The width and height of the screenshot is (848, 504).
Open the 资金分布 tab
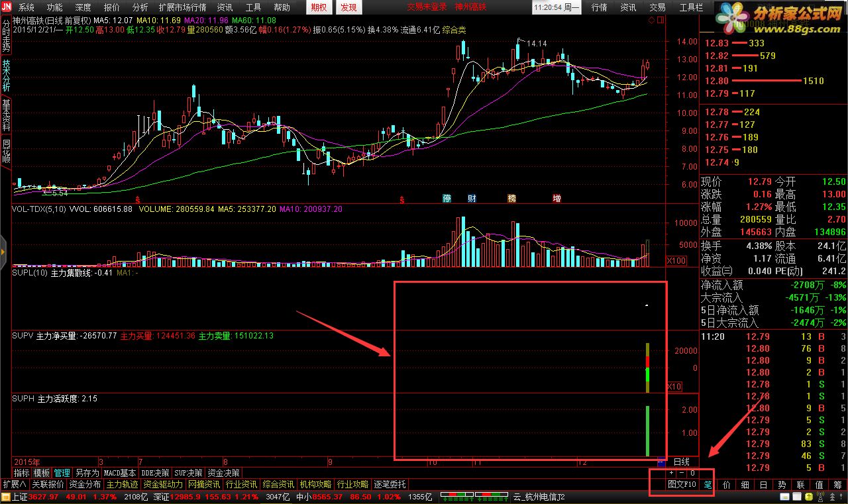85,484
